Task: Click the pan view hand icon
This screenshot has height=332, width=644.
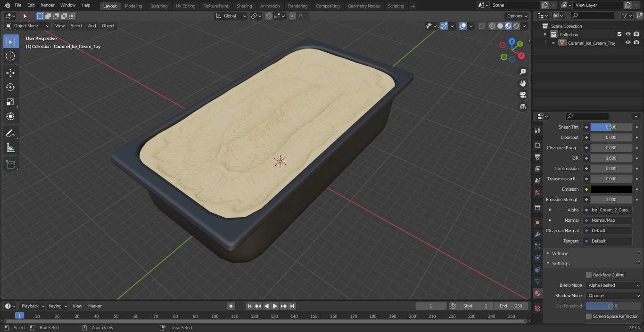Action: (522, 83)
